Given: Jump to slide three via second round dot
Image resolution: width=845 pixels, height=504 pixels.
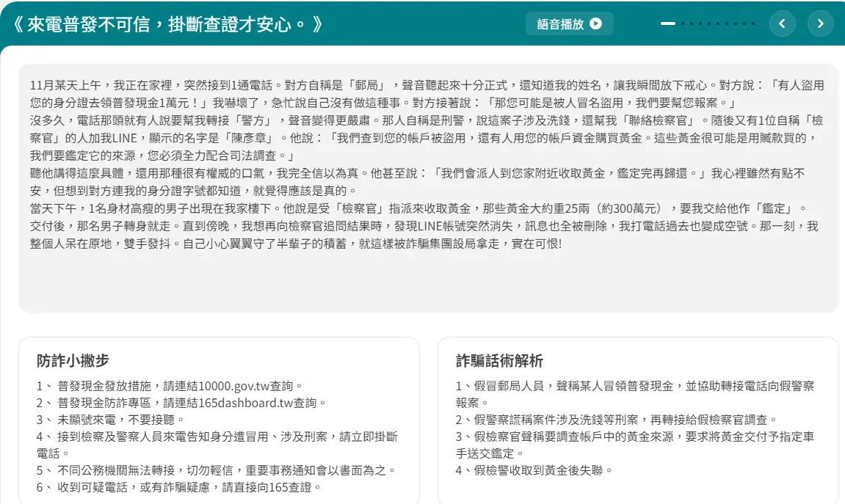Looking at the screenshot, I should point(692,23).
